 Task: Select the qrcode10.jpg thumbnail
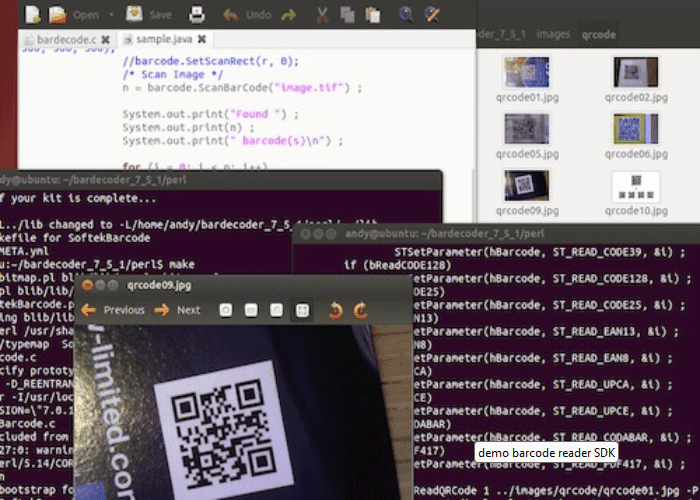[x=636, y=187]
